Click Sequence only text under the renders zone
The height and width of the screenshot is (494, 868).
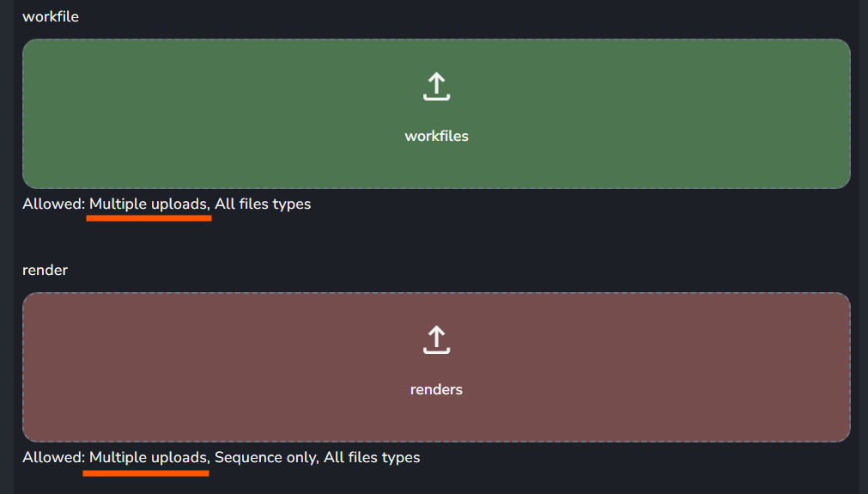(266, 457)
